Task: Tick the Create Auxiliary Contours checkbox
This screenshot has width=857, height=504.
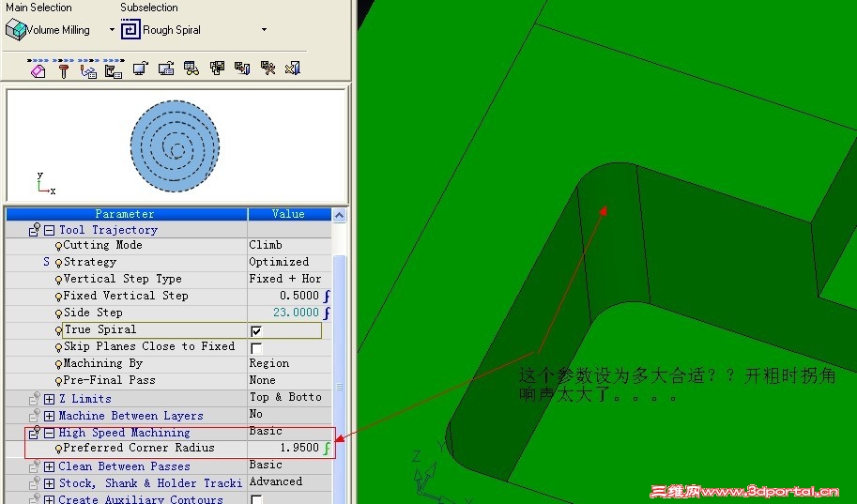Action: (x=256, y=499)
